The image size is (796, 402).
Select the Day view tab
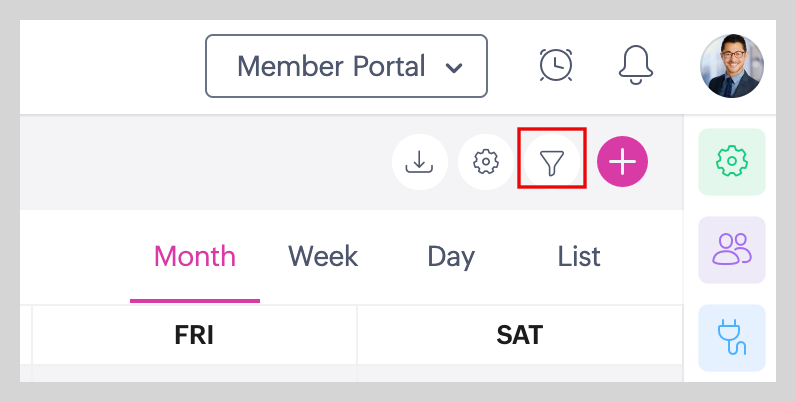(451, 257)
